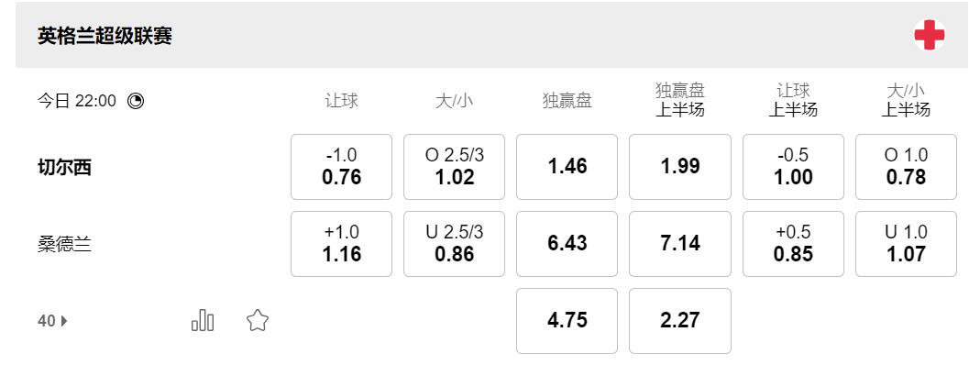Pick first-half Over 1.0 at 0.78
Viewport: 980px width, 376px height.
(906, 167)
